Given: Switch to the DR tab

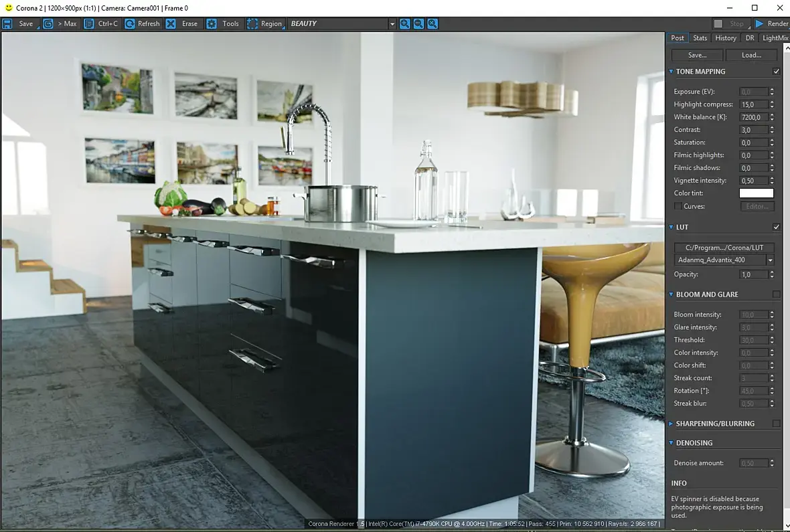Looking at the screenshot, I should pyautogui.click(x=750, y=37).
